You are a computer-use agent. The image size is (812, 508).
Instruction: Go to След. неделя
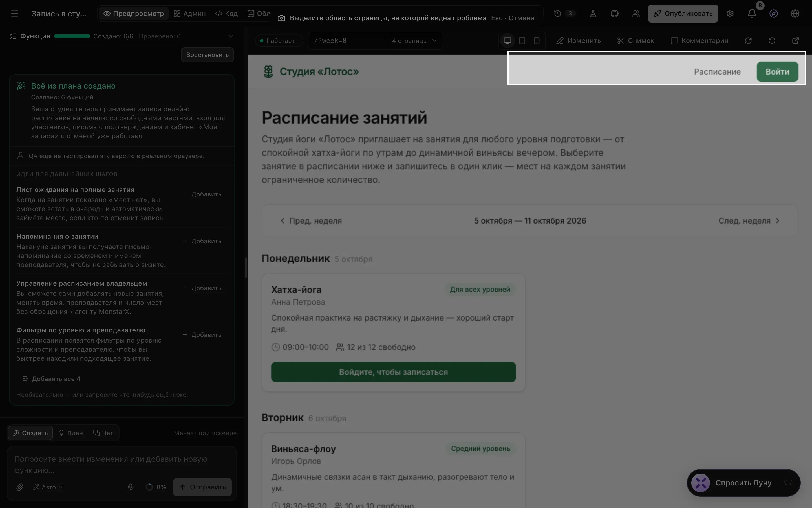click(x=749, y=221)
